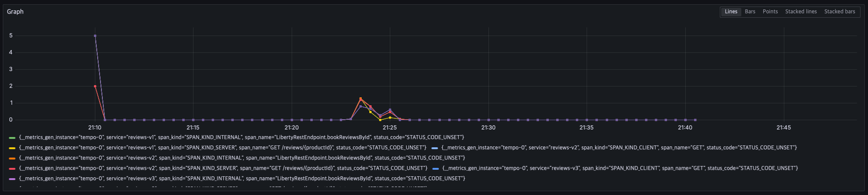This screenshot has width=868, height=195.
Task: Click the purple data point at value 5
Action: tap(95, 36)
